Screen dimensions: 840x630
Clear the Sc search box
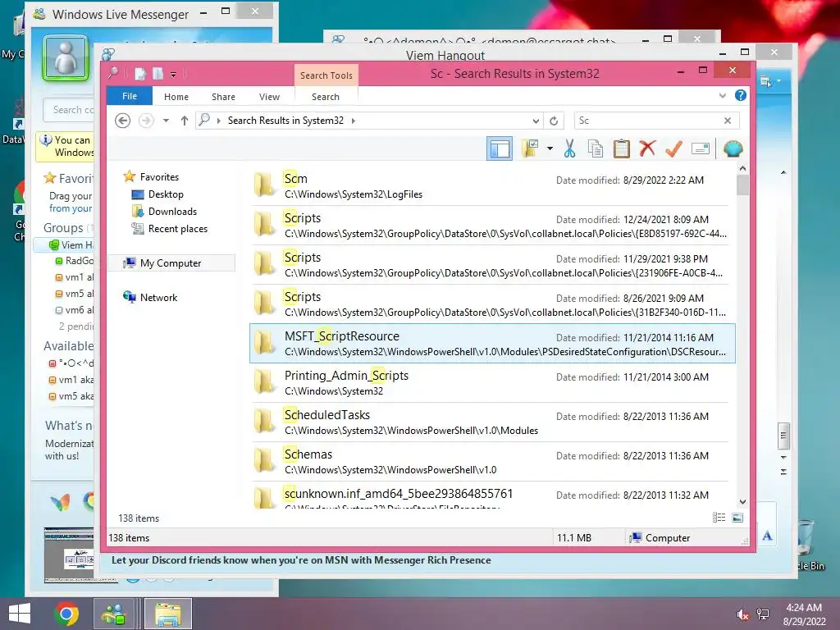tap(728, 121)
